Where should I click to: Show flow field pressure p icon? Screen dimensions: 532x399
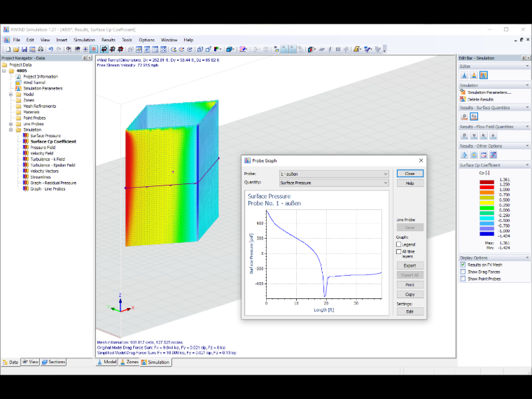coord(465,136)
